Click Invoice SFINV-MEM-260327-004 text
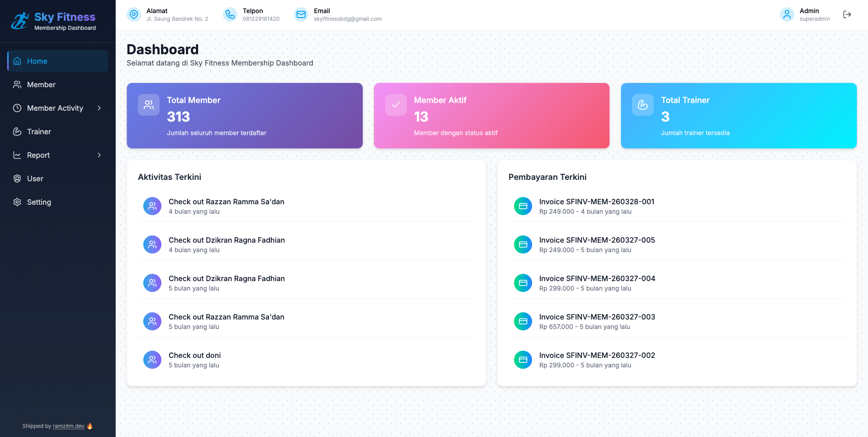Image resolution: width=868 pixels, height=437 pixels. [x=597, y=278]
